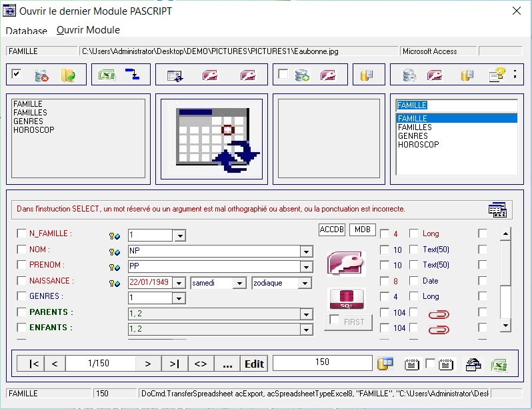
Task: Tick the FIRST checkbox
Action: (335, 320)
